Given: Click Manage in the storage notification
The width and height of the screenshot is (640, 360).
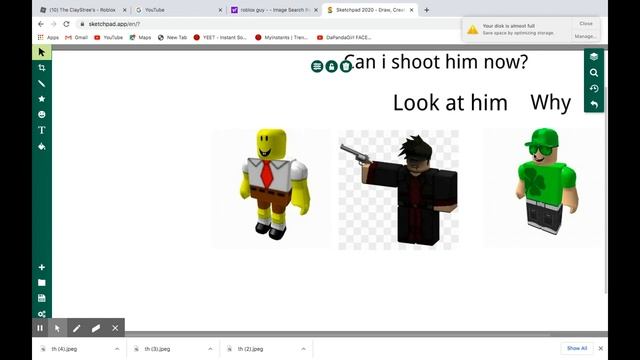Looking at the screenshot, I should coord(585,36).
